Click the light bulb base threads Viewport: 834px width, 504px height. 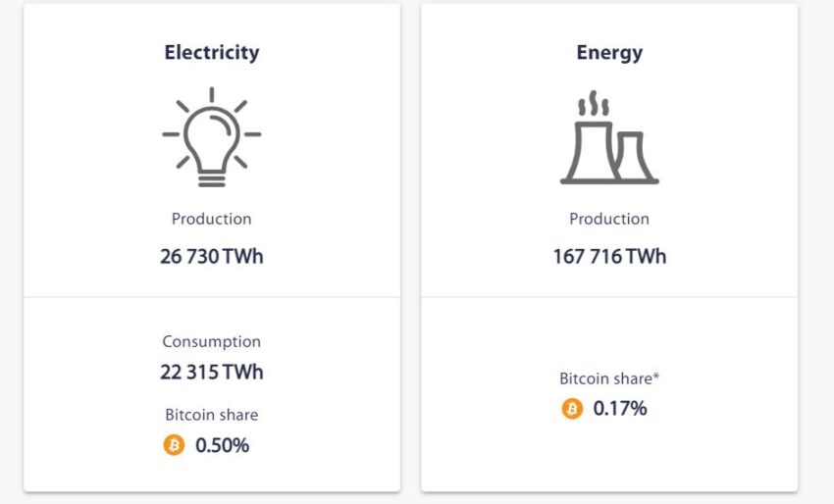click(212, 178)
